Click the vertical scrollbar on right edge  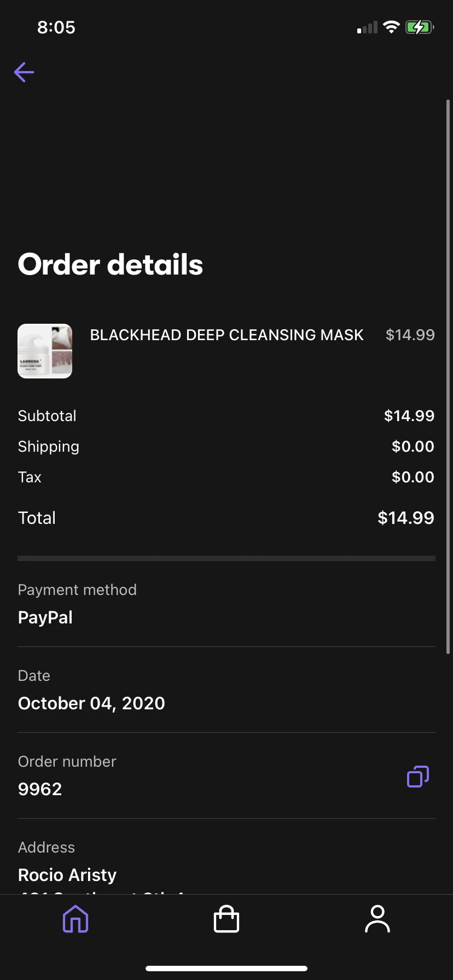[448, 377]
